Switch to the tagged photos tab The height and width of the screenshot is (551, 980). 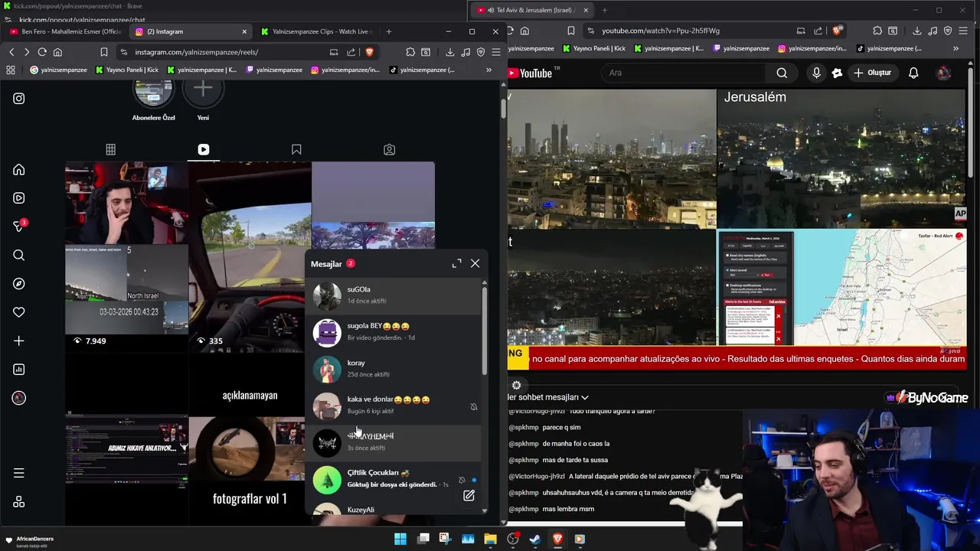tap(390, 150)
